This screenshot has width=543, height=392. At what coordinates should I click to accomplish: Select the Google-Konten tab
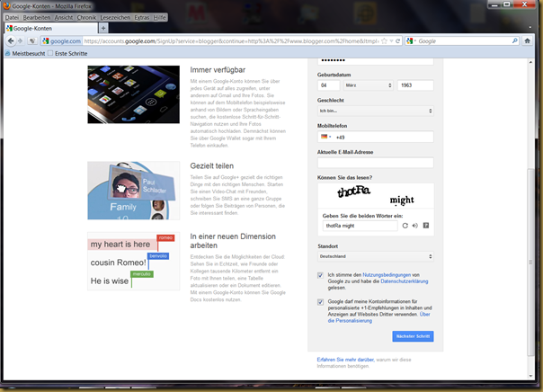pos(51,28)
